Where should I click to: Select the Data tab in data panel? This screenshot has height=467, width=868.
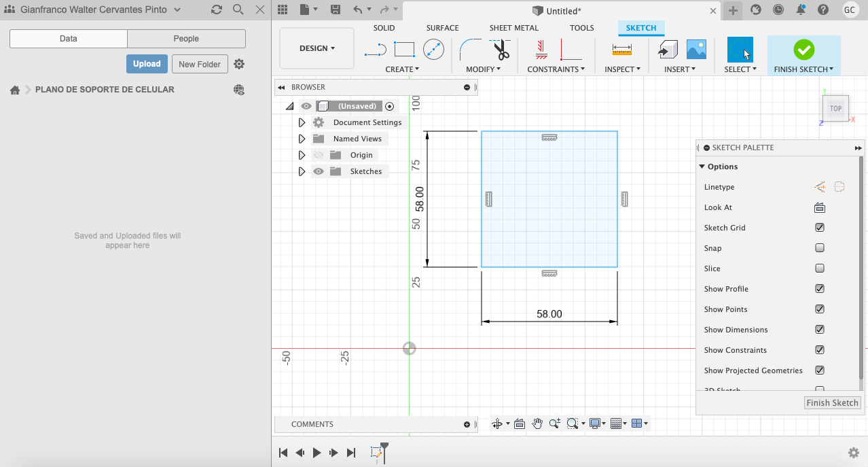coord(69,39)
